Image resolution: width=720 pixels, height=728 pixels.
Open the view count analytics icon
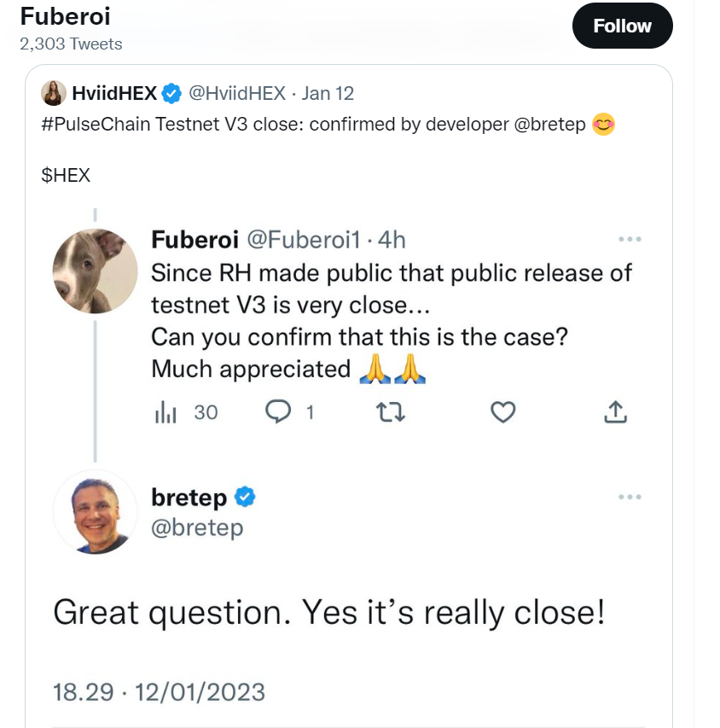(x=165, y=412)
